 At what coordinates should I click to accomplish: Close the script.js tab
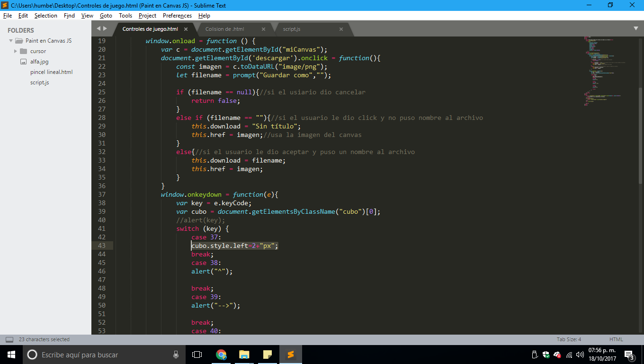tap(341, 29)
